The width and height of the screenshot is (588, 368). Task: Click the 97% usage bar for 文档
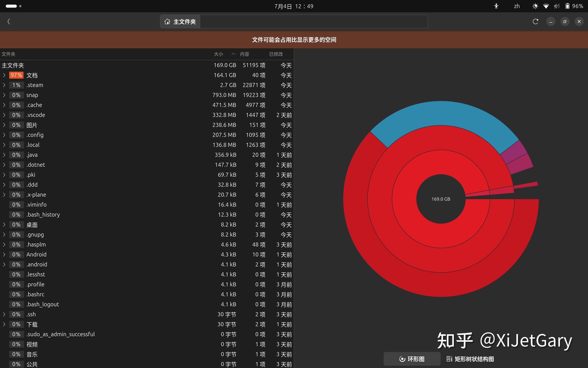click(x=16, y=75)
